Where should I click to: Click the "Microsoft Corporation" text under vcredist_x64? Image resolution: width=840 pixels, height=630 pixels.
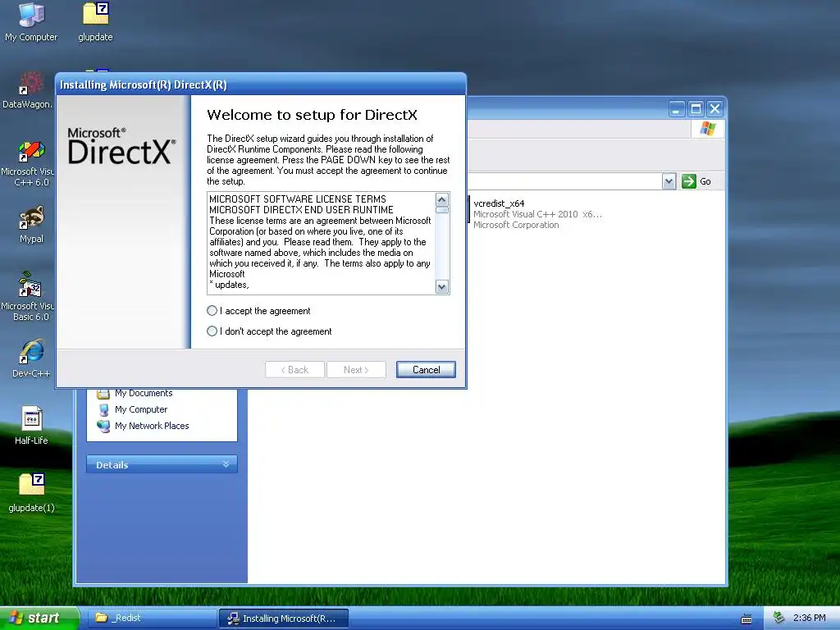(516, 225)
